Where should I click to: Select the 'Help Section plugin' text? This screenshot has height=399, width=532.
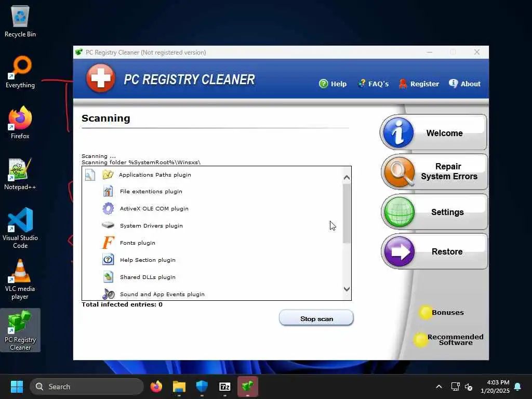(148, 260)
